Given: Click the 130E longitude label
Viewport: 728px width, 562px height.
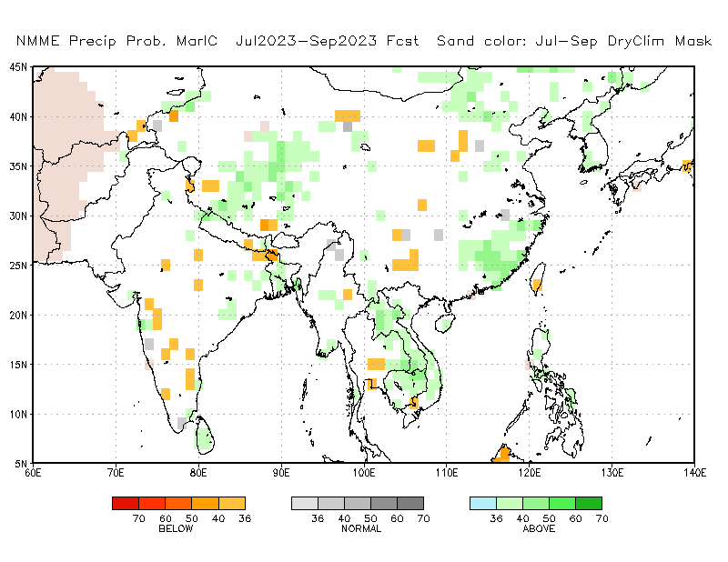Looking at the screenshot, I should (612, 473).
